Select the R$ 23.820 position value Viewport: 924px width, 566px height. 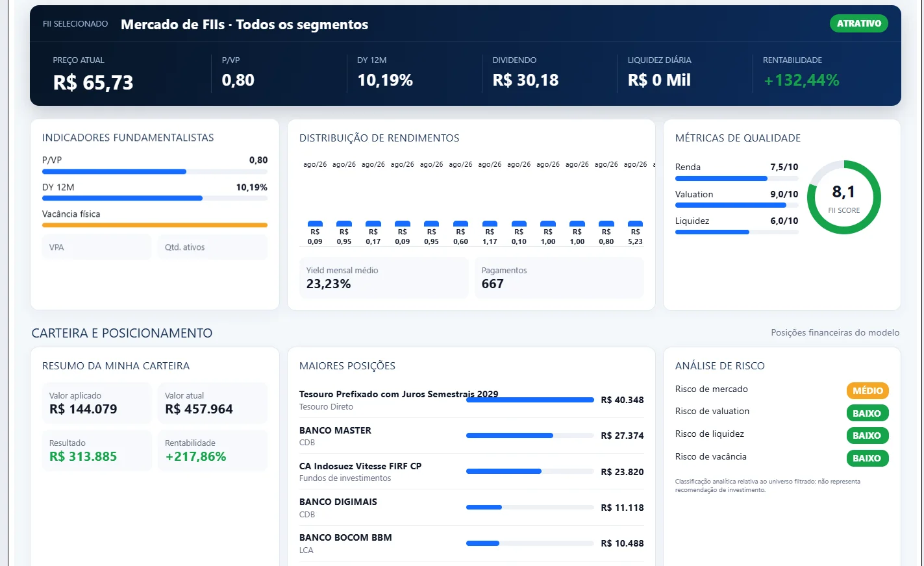pyautogui.click(x=622, y=472)
